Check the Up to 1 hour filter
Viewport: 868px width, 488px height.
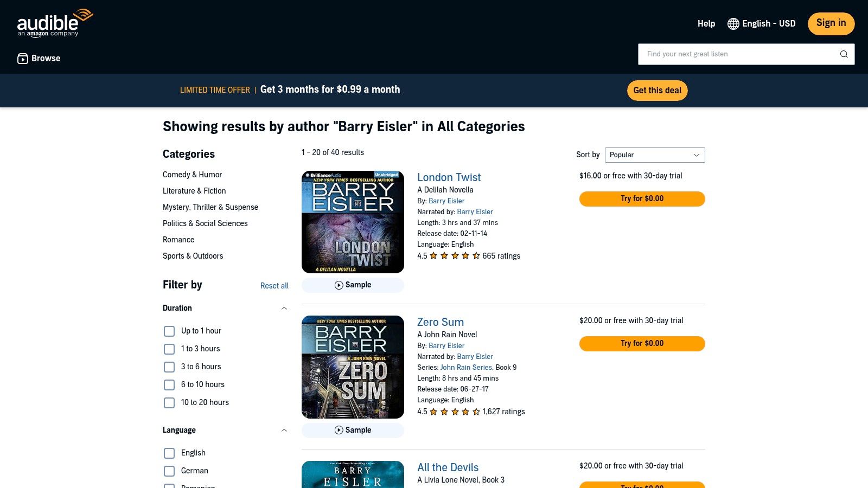[x=169, y=331]
